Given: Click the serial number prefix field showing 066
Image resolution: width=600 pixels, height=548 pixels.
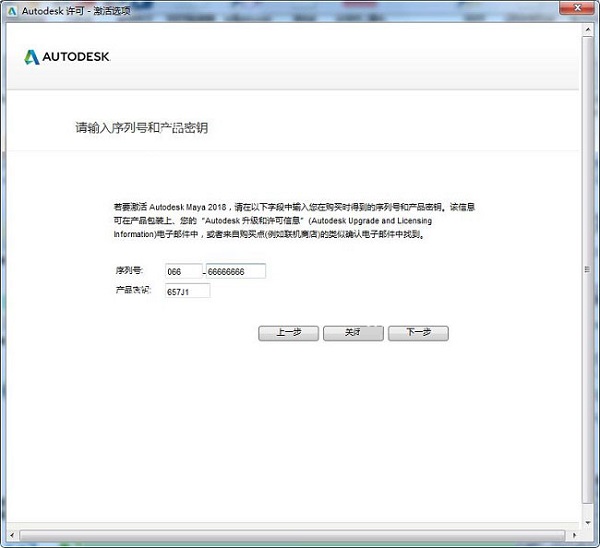Looking at the screenshot, I should (x=184, y=271).
